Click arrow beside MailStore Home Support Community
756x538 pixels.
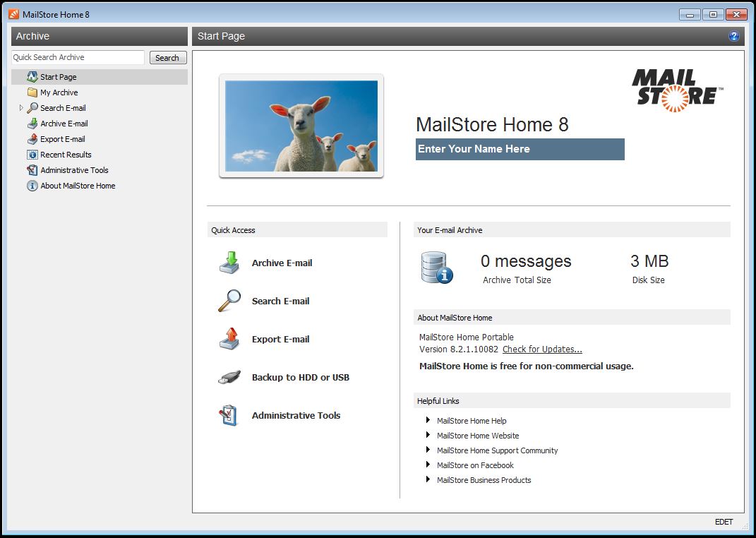coord(428,450)
